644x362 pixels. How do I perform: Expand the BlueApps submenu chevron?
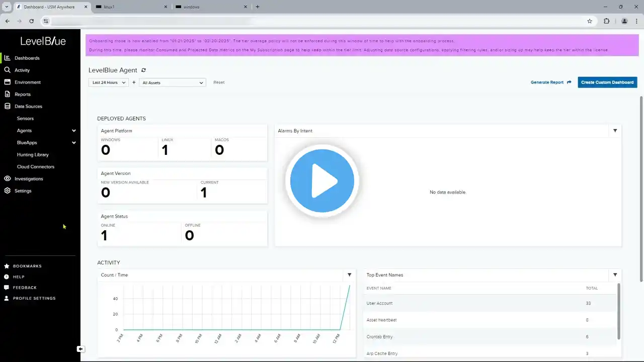(74, 143)
